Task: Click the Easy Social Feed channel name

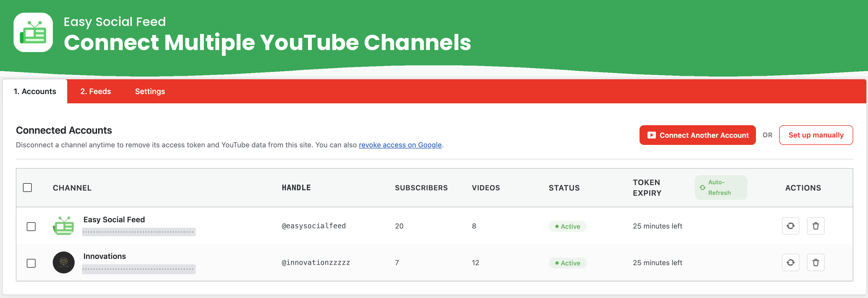Action: point(114,220)
